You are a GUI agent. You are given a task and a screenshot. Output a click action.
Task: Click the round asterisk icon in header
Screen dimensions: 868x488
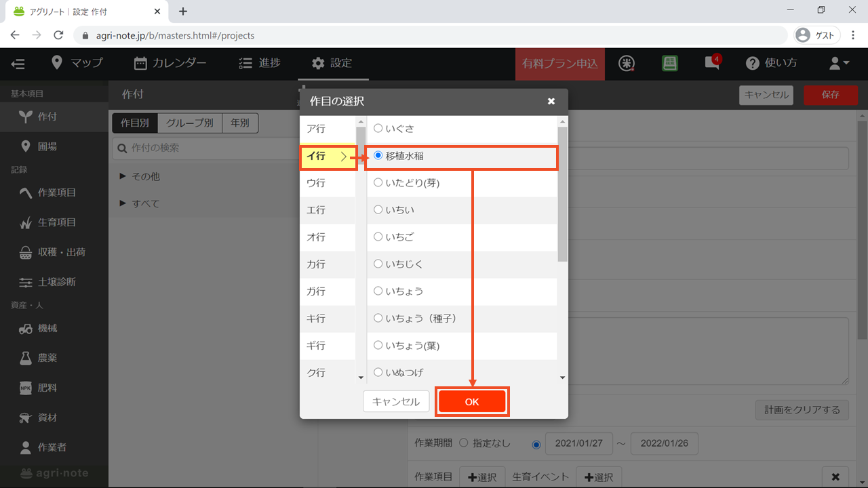(x=627, y=63)
